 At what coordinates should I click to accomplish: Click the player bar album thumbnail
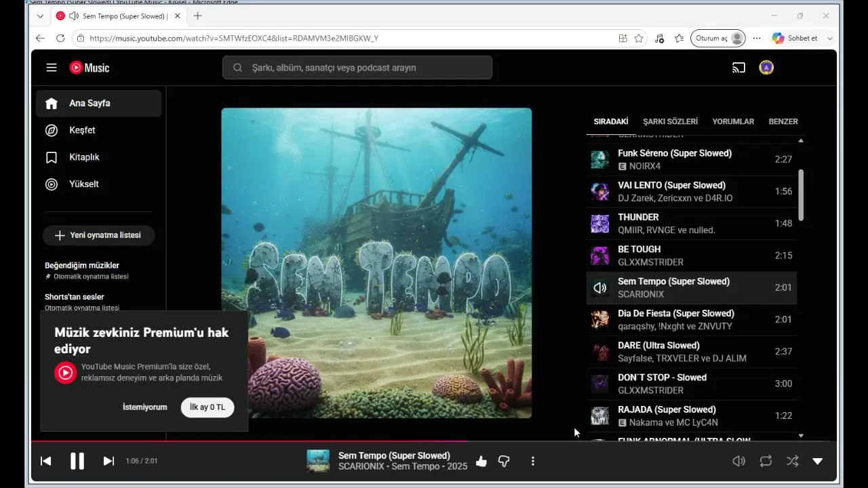click(318, 461)
